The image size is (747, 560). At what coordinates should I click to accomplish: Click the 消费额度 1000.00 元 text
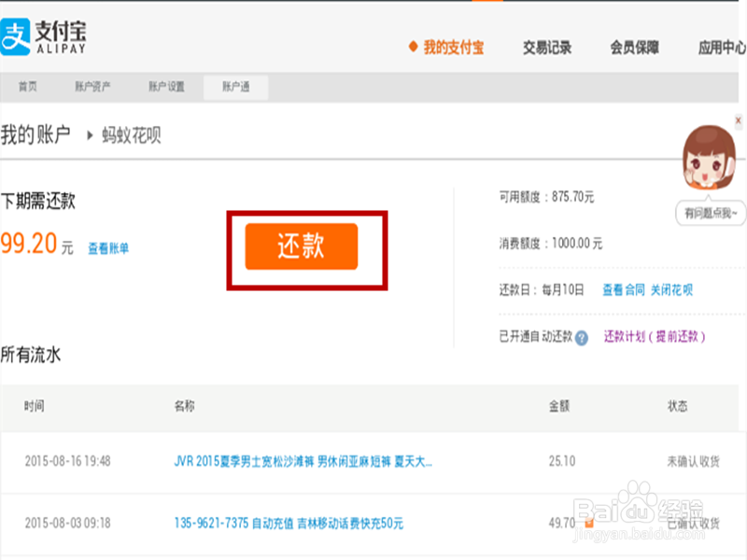pyautogui.click(x=551, y=244)
